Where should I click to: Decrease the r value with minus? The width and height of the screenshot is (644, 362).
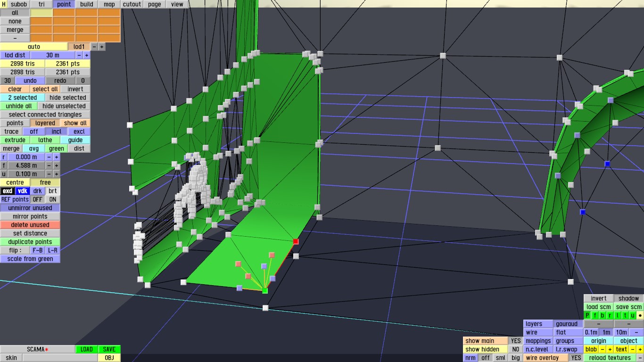point(49,157)
